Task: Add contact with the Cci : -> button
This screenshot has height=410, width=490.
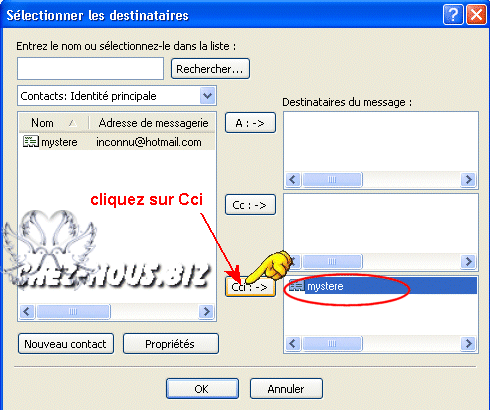Action: [250, 287]
